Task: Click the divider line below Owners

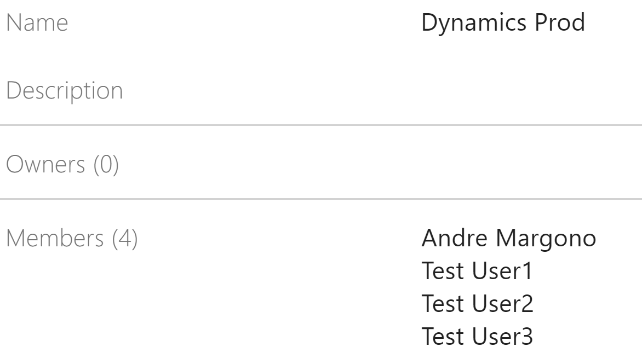Action: (321, 199)
